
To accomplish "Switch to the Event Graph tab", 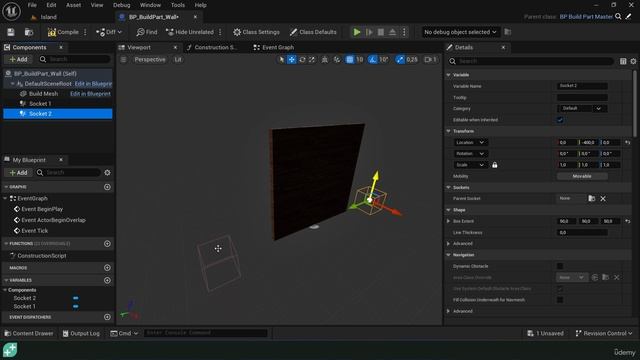I will click(274, 47).
